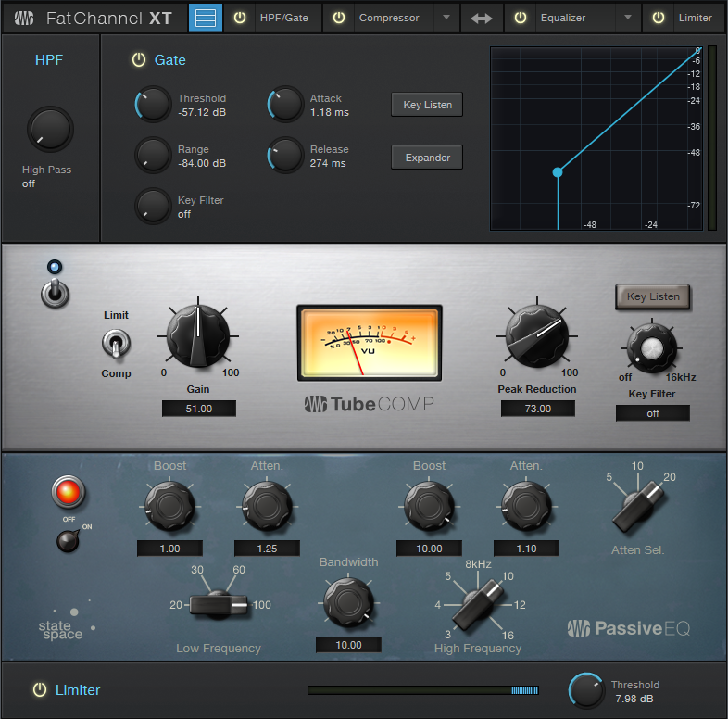Viewport: 728px width, 719px height.
Task: Click the Limiter Threshold value -7.98 dB
Action: coord(632,699)
